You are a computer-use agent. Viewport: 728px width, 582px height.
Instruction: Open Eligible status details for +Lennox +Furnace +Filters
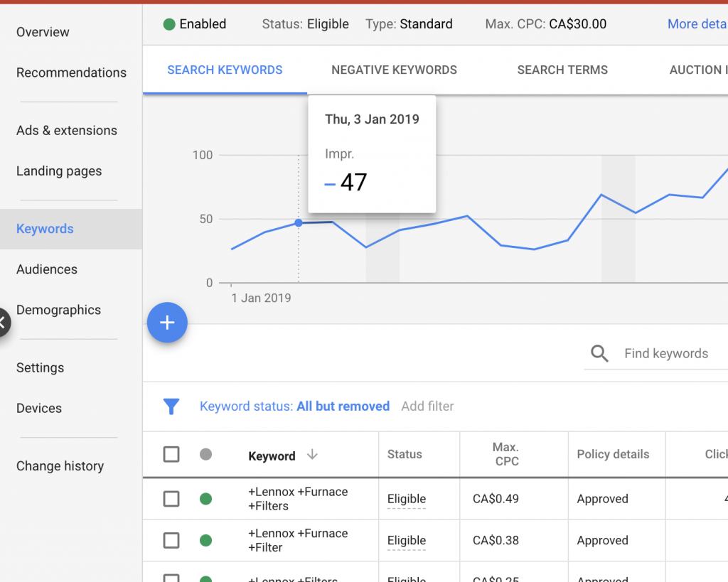point(407,499)
